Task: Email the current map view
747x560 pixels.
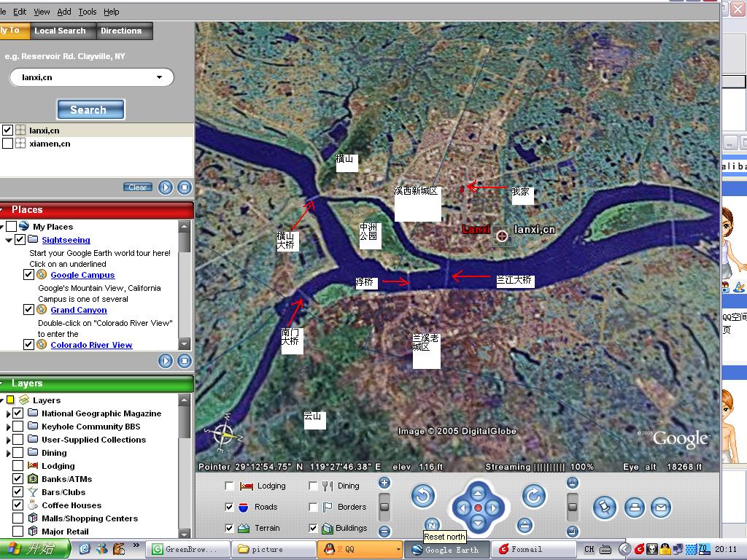Action: click(x=661, y=507)
